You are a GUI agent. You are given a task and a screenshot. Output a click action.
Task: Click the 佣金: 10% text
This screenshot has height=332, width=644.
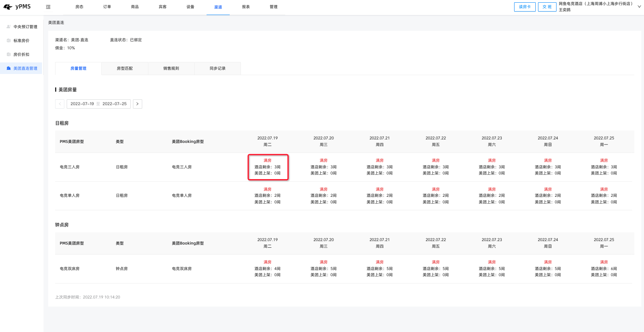point(65,48)
